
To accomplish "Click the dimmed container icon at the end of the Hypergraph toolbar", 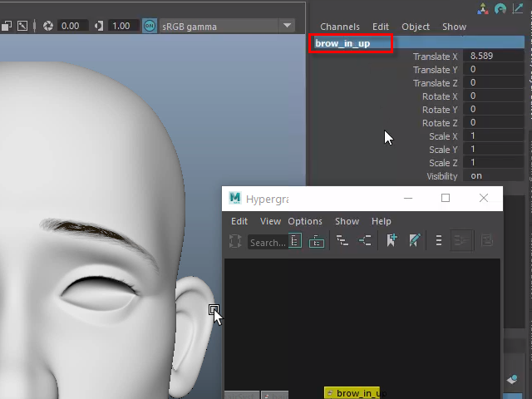I will pyautogui.click(x=487, y=240).
